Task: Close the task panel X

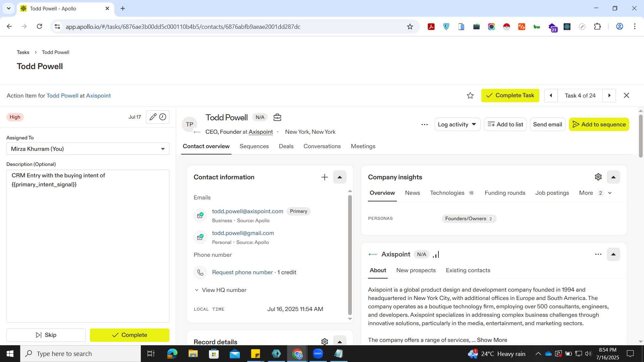Action: pyautogui.click(x=626, y=96)
